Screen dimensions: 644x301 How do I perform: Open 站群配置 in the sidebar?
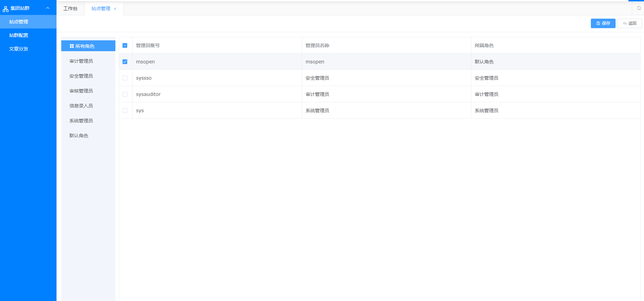point(19,35)
